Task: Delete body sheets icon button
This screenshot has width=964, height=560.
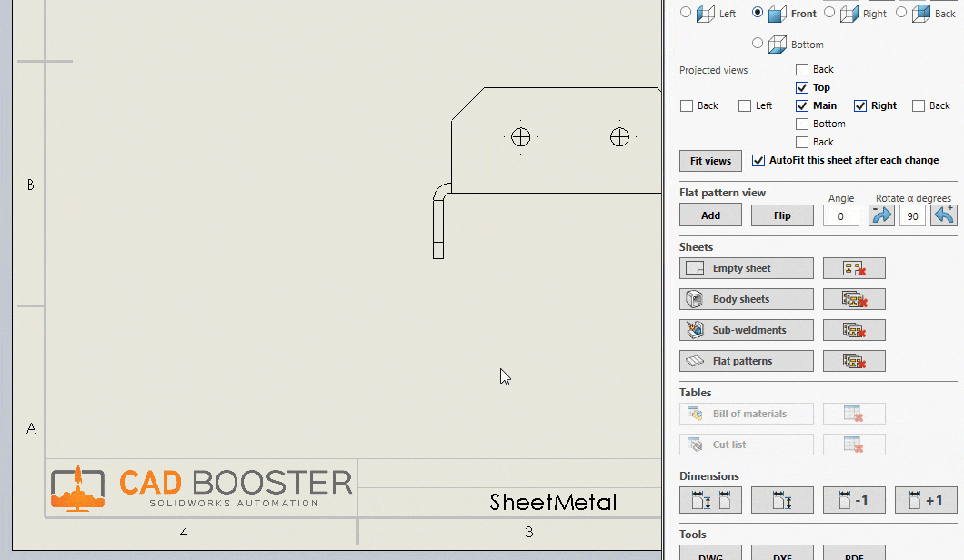Action: (854, 299)
